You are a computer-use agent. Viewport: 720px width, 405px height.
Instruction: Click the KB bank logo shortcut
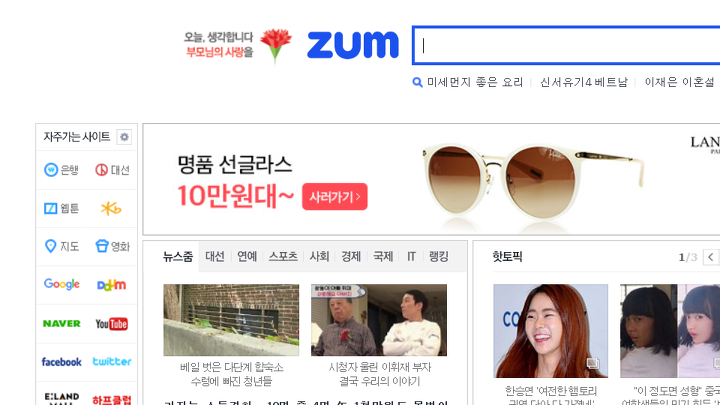click(111, 208)
